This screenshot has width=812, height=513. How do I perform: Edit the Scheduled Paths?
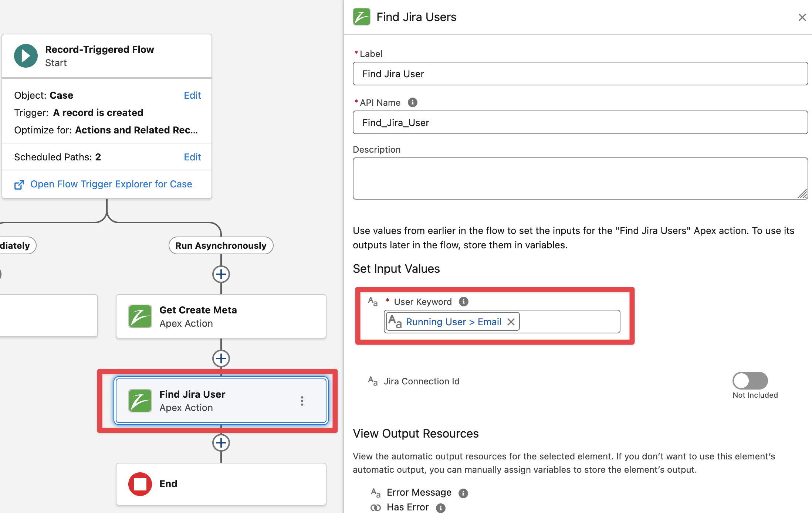[192, 157]
